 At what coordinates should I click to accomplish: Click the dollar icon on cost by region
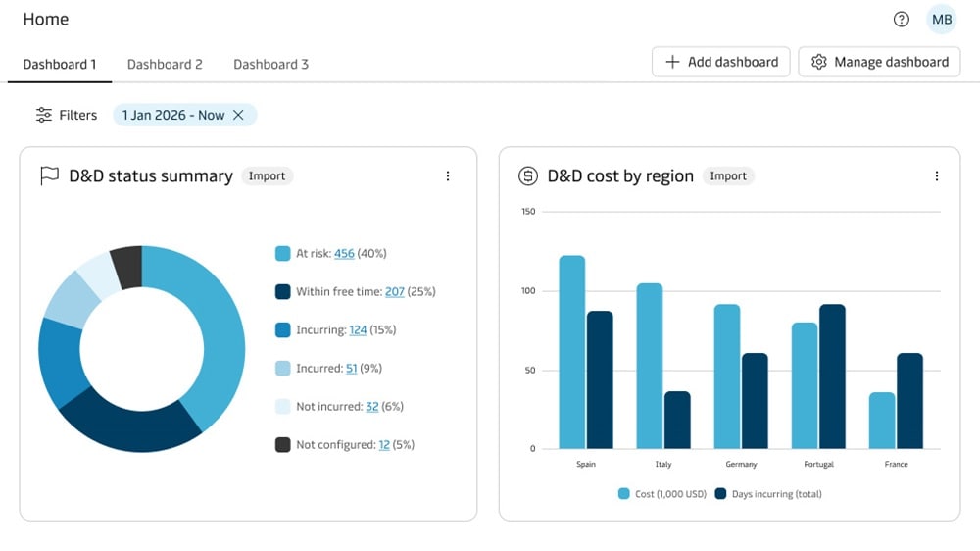pyautogui.click(x=528, y=176)
